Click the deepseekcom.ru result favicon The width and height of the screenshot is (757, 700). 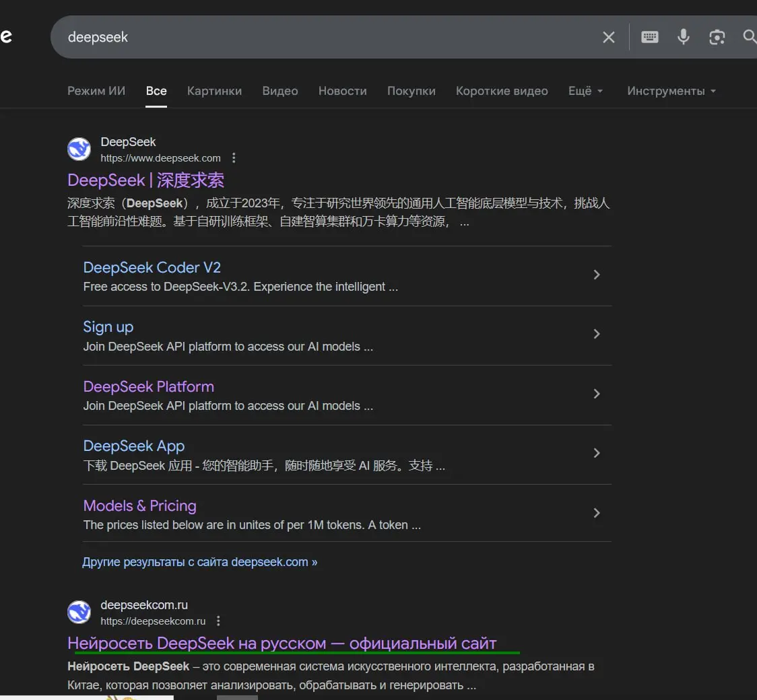pyautogui.click(x=79, y=612)
